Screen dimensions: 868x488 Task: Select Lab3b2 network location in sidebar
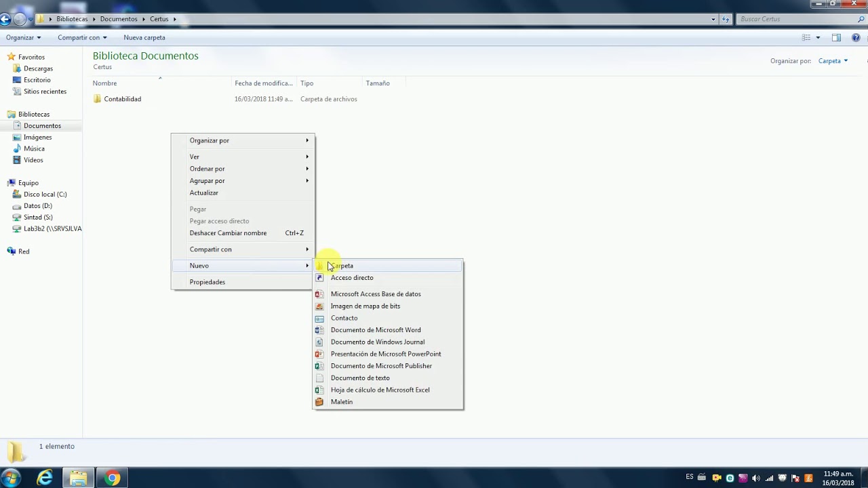point(52,229)
